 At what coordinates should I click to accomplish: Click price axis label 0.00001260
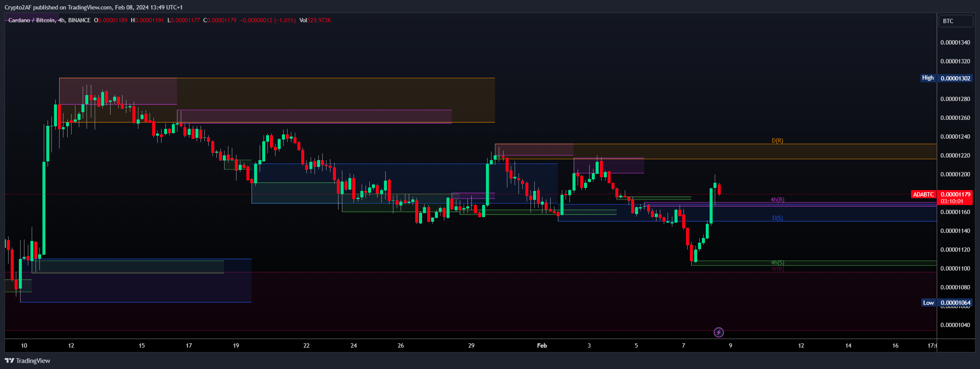point(954,118)
